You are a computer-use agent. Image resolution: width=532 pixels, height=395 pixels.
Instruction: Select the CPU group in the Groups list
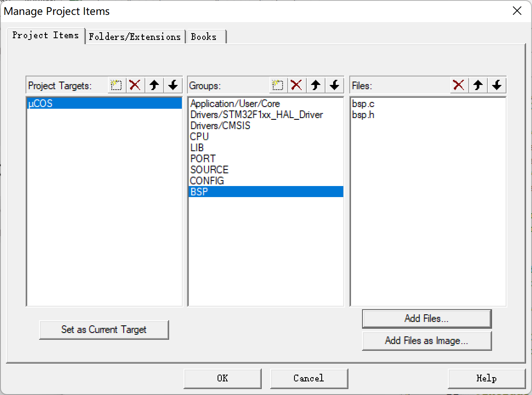pyautogui.click(x=199, y=136)
